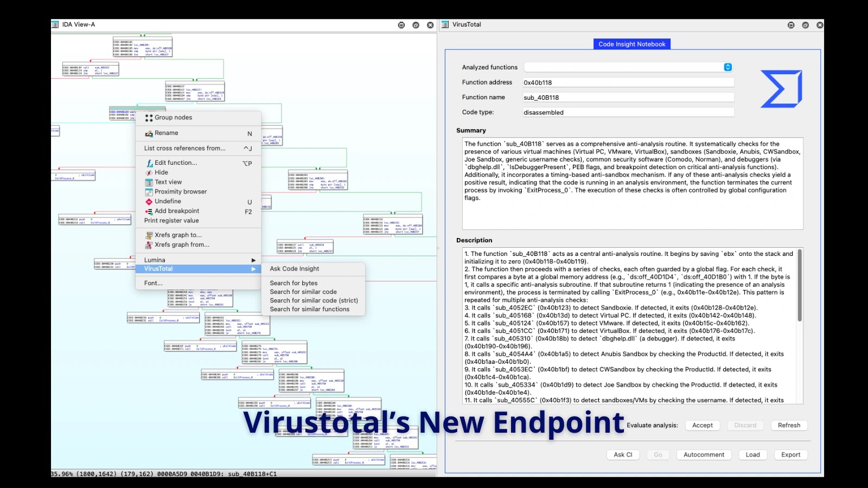Click the Group nodes icon in context menu
This screenshot has width=868, height=488.
(149, 118)
